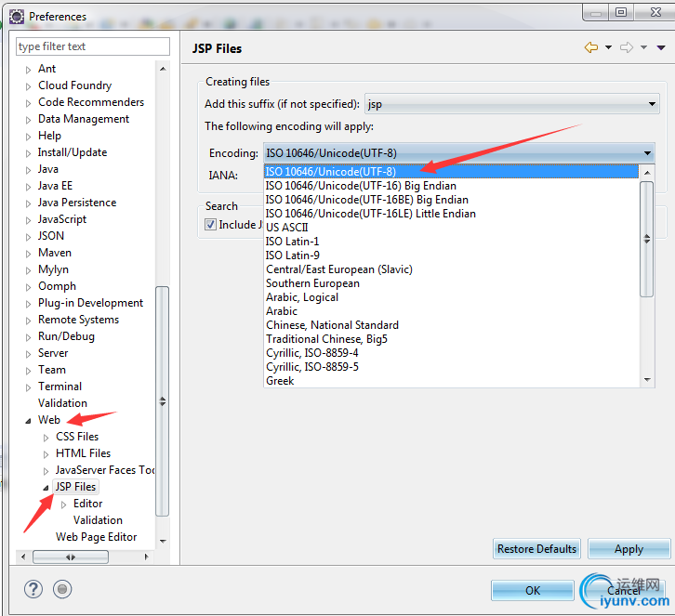Expand the Maven tree node
Screen dimensions: 675x616
pos(29,254)
